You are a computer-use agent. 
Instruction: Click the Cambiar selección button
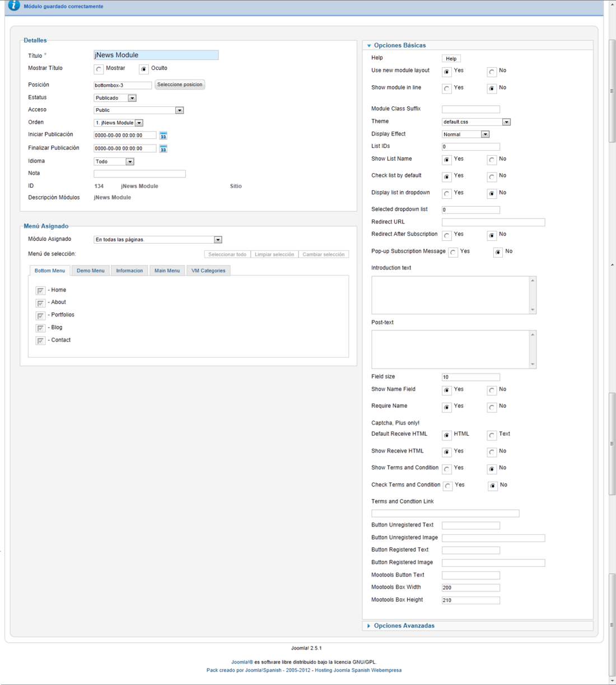324,254
